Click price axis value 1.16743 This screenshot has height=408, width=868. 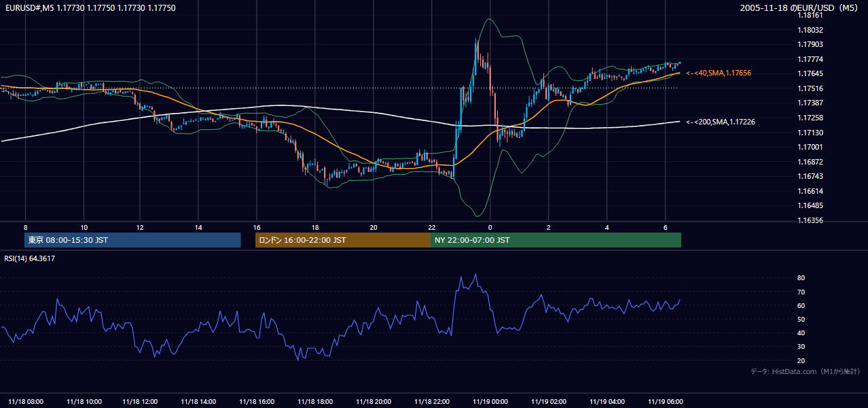810,176
